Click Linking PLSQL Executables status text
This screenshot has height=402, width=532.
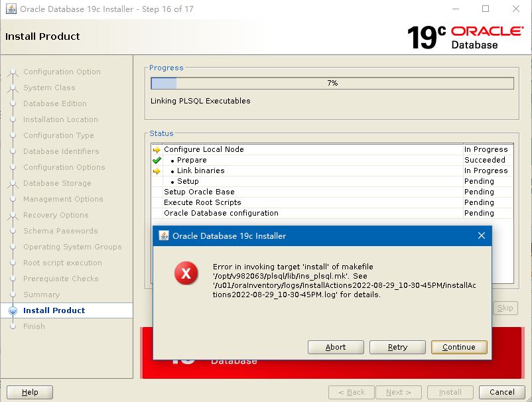point(200,101)
